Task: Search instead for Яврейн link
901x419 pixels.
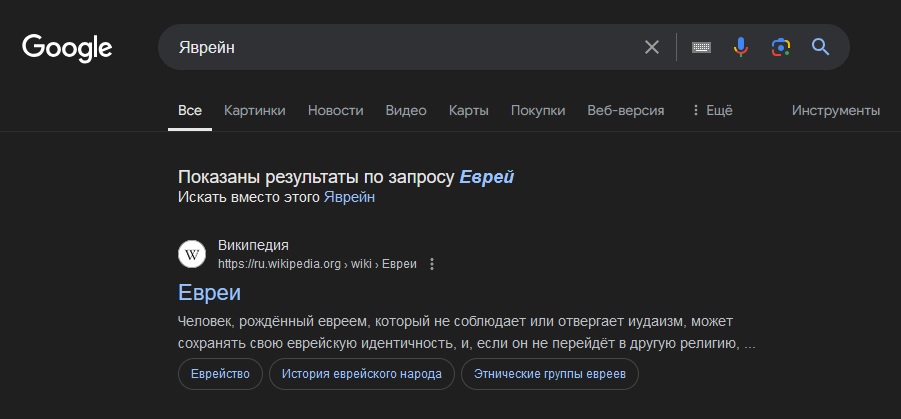Action: point(349,197)
